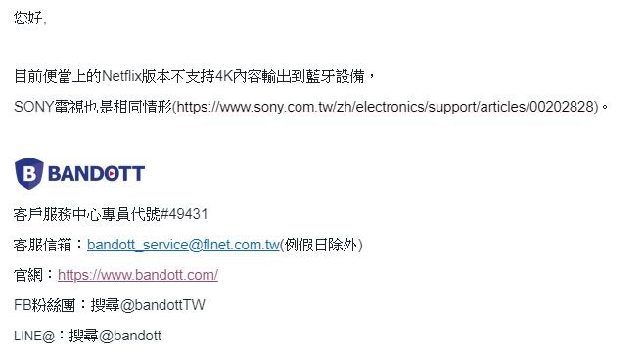The image size is (644, 361).
Task: Open the https://www.bandott.com/ website link
Action: [x=138, y=275]
